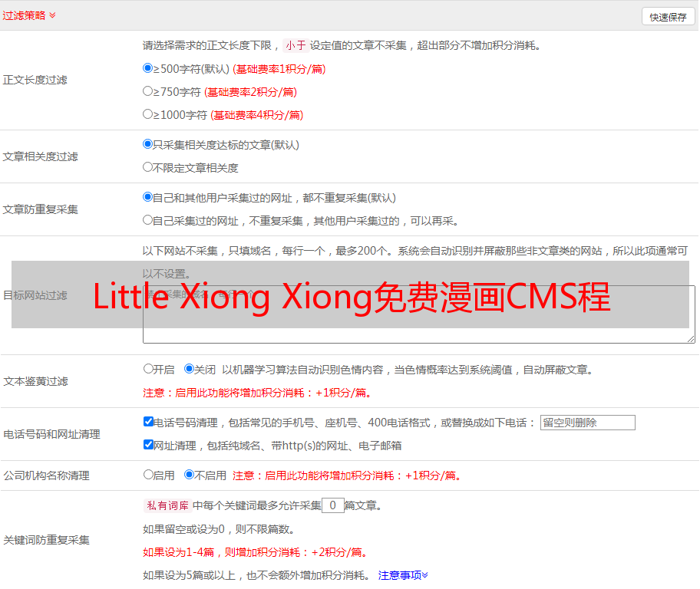This screenshot has width=700, height=589.
Task: Click the red text 如果设为1-4篇 warning
Action: click(x=256, y=552)
